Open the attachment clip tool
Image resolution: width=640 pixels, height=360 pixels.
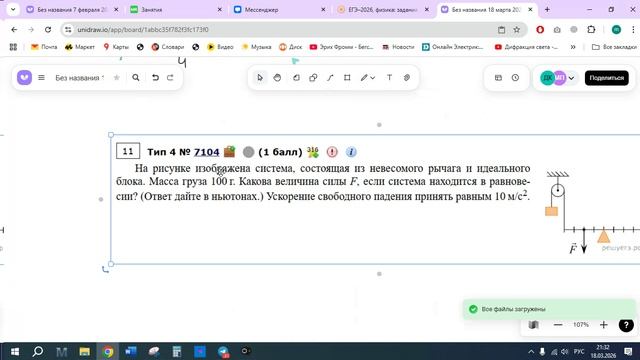(407, 78)
